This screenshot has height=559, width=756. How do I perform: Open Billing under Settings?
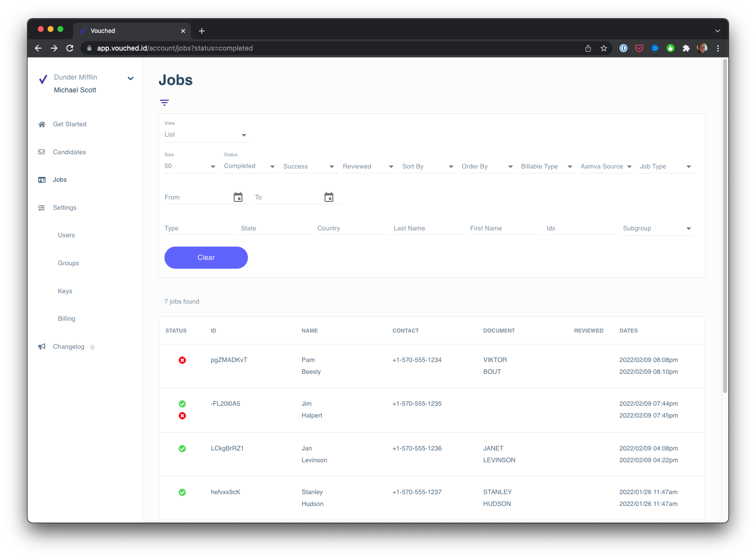click(x=66, y=319)
